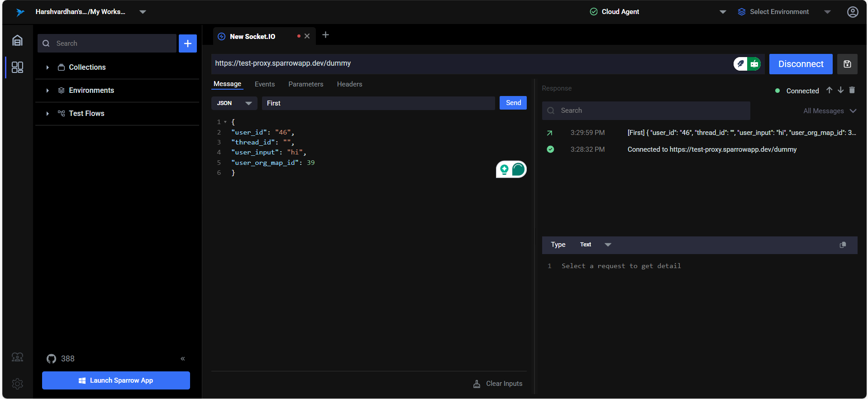Image resolution: width=868 pixels, height=399 pixels.
Task: Fold the JSON object at line 1
Action: click(225, 122)
